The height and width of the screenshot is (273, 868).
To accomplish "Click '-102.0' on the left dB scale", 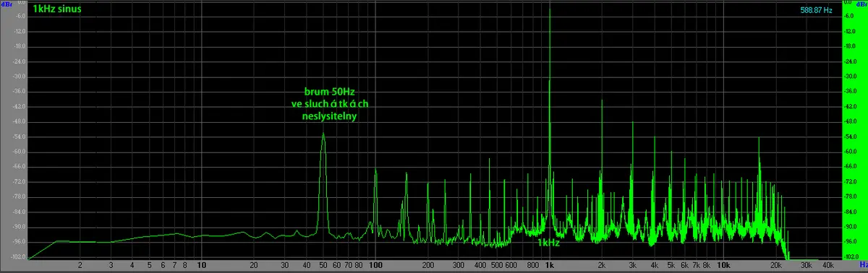I will pos(18,256).
